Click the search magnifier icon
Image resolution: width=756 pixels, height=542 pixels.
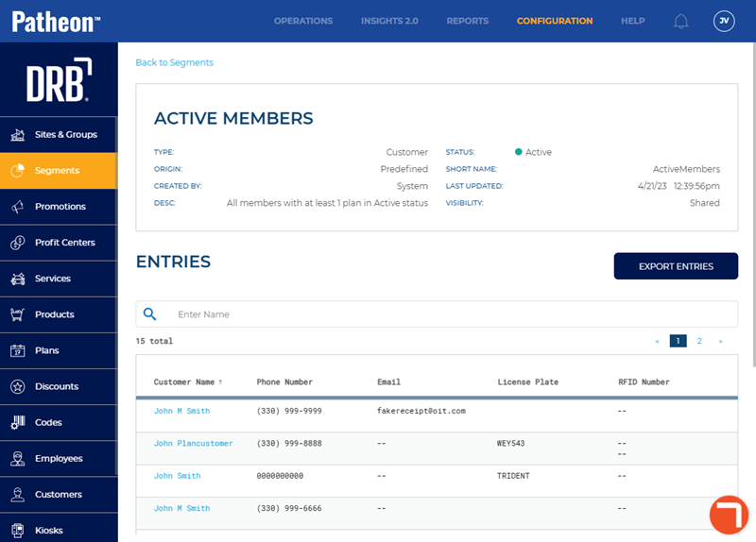click(x=150, y=314)
